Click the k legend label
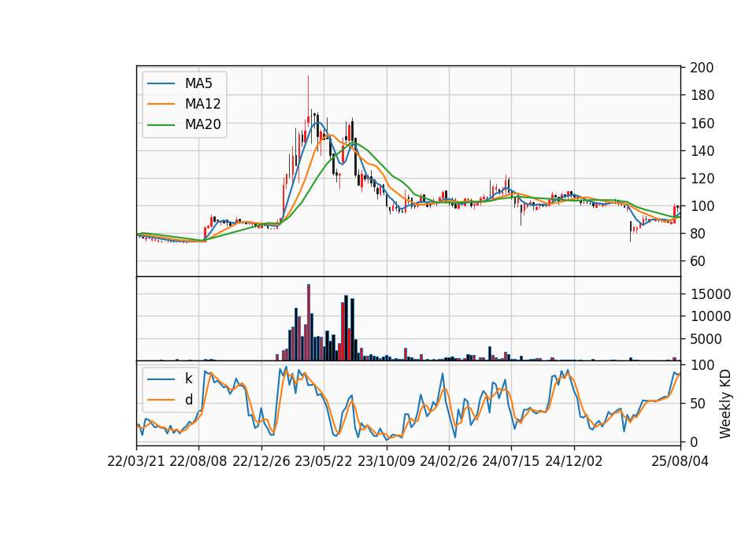 pyautogui.click(x=188, y=379)
